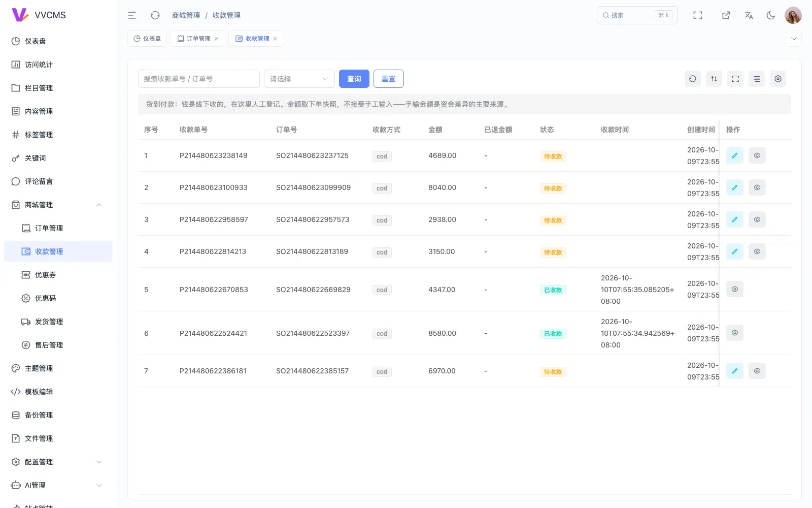Expand the AI管理 sidebar group
The image size is (812, 508).
[58, 485]
